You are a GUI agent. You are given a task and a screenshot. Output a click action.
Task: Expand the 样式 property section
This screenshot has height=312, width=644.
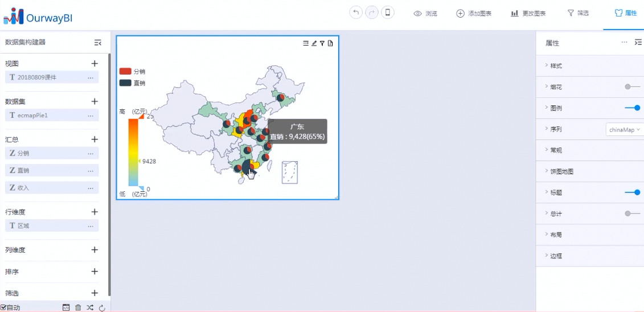pos(556,66)
